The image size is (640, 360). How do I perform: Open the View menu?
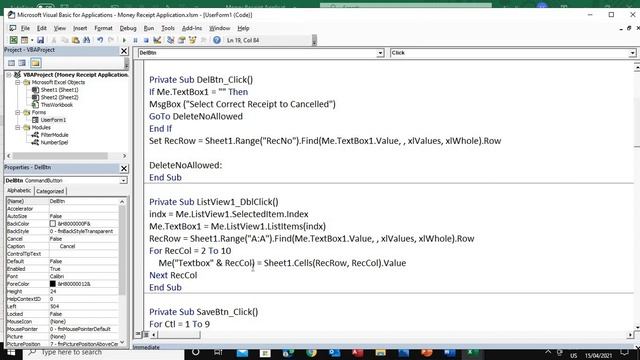click(60, 28)
